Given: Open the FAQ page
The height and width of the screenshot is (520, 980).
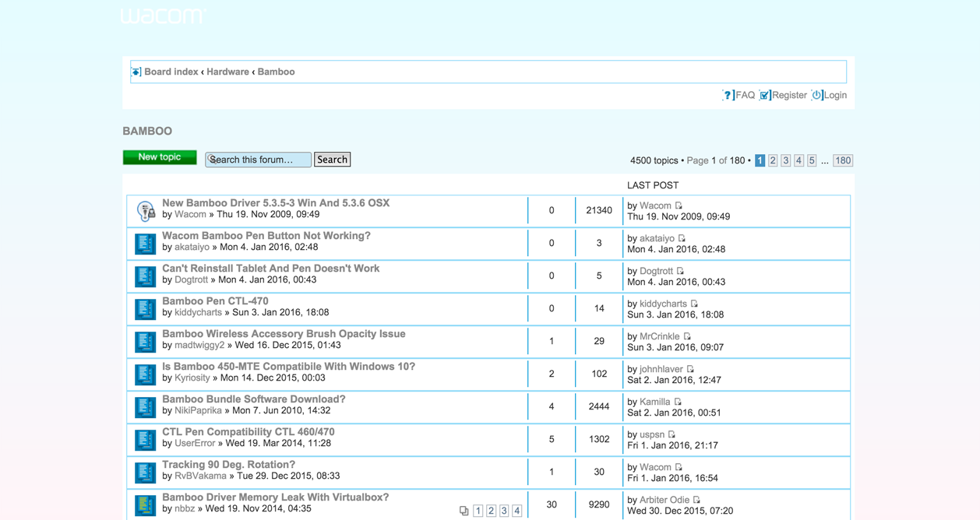Looking at the screenshot, I should [x=746, y=95].
